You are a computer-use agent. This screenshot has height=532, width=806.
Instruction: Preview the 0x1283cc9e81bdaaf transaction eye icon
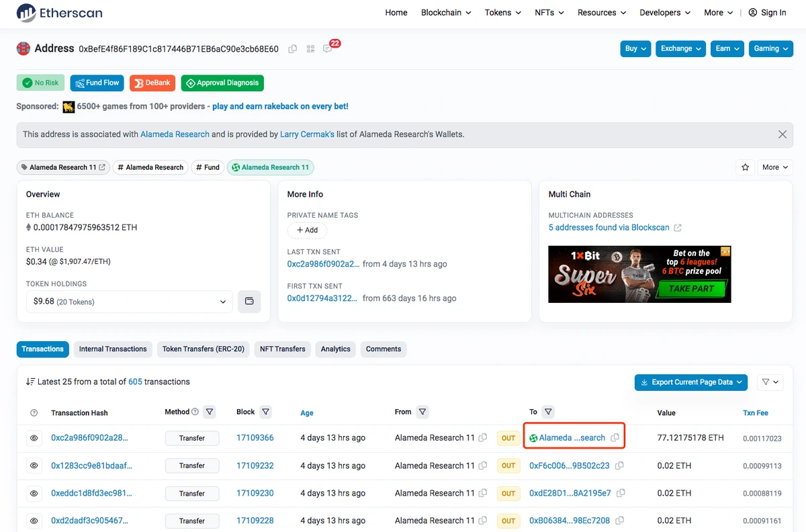click(x=34, y=465)
